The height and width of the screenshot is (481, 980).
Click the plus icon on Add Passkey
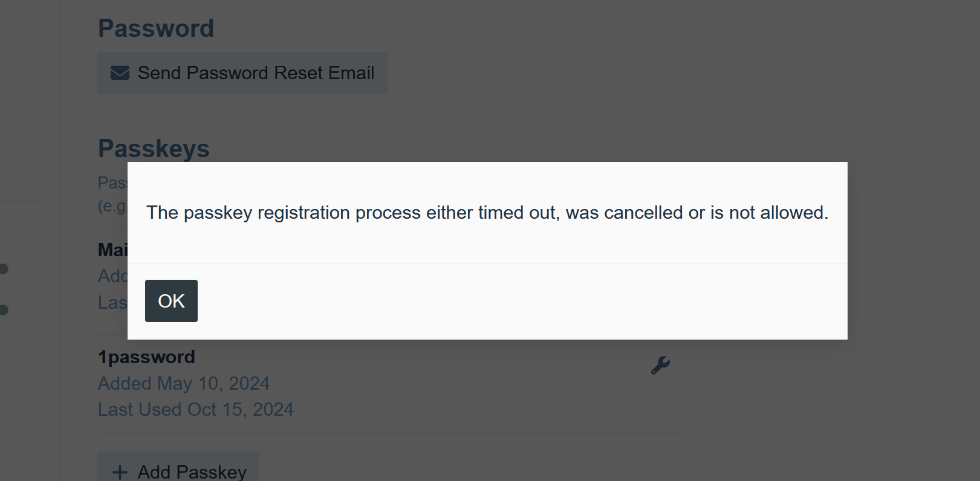click(120, 472)
